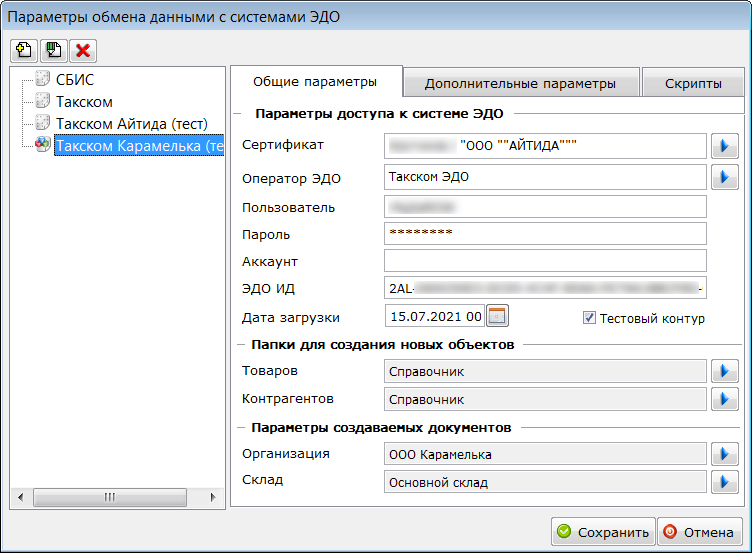Screen dimensions: 752x553
Task: Open the Товаров folder selection arrow
Action: click(725, 371)
